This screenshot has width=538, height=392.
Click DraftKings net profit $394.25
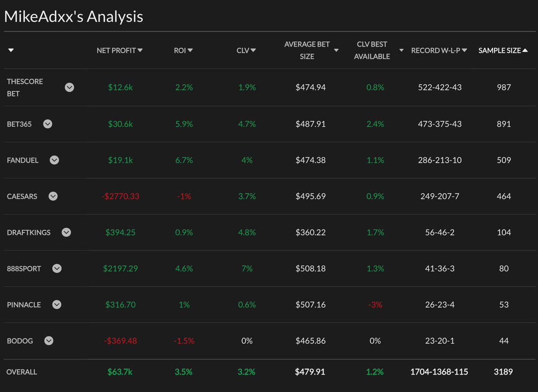pos(120,233)
